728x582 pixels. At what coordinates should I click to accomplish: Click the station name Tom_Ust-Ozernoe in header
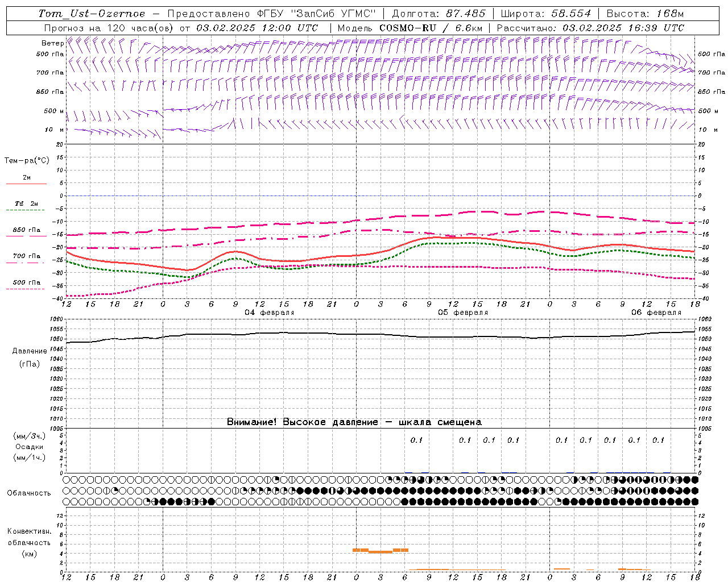click(x=92, y=14)
